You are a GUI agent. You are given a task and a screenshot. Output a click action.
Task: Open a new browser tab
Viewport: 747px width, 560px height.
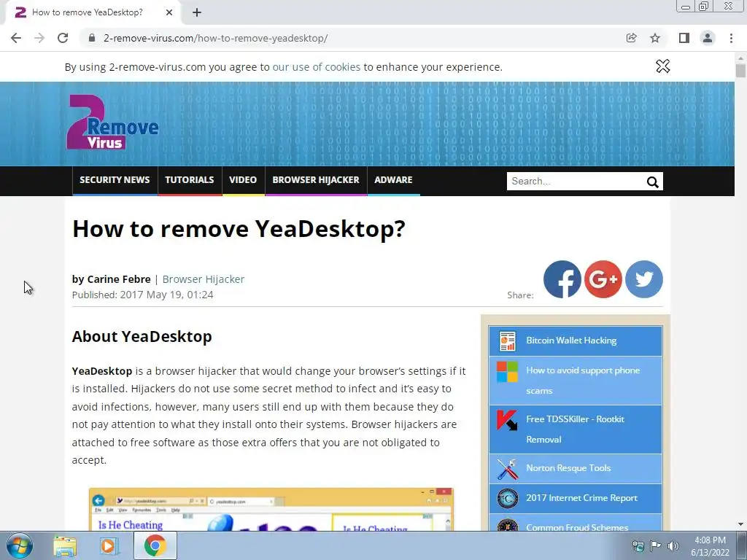coord(197,13)
